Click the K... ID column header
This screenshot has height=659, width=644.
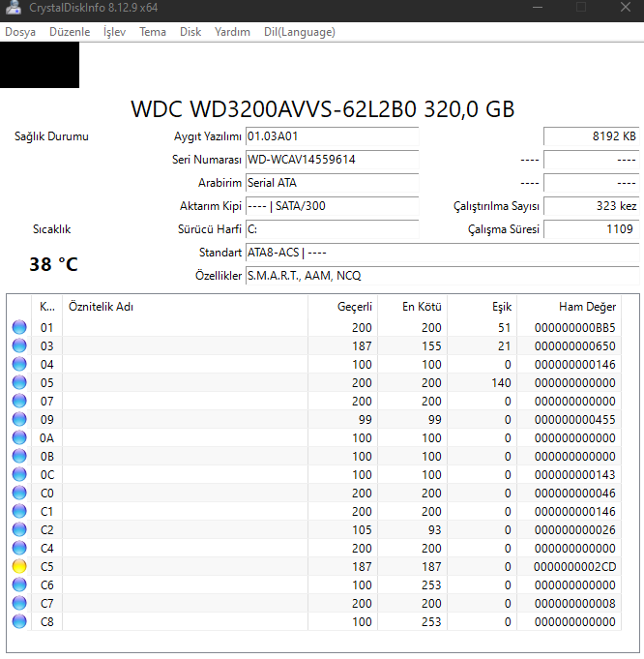[46, 307]
